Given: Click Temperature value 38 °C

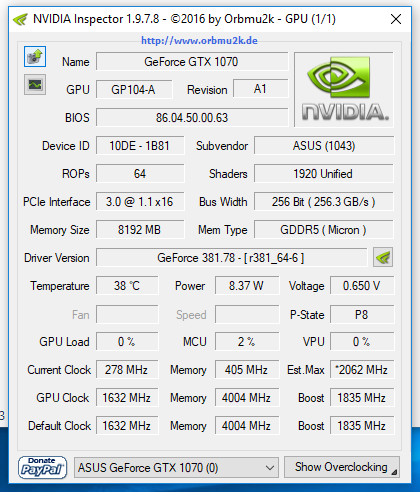Looking at the screenshot, I should [127, 286].
